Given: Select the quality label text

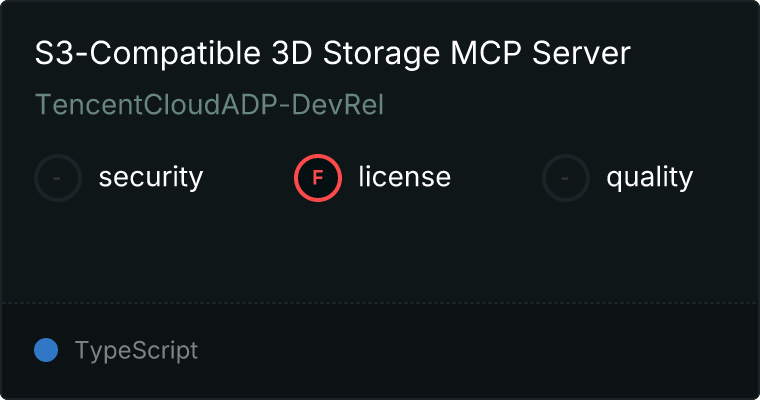Looking at the screenshot, I should coord(649,178).
